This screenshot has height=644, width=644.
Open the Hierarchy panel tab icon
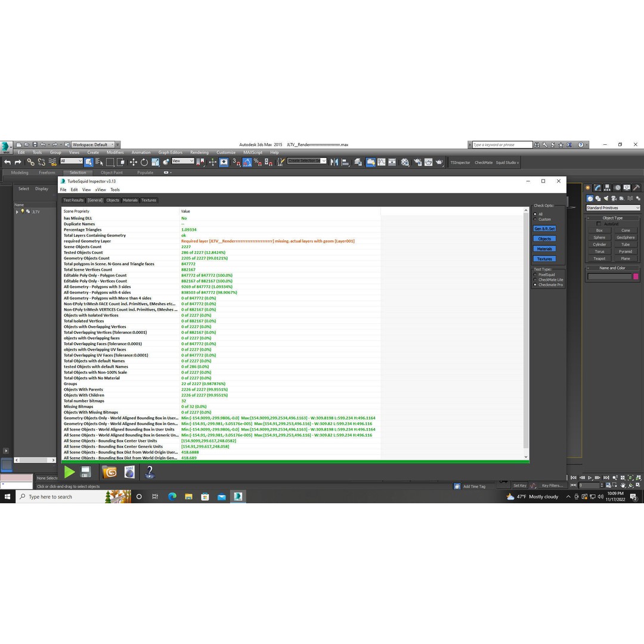click(607, 188)
